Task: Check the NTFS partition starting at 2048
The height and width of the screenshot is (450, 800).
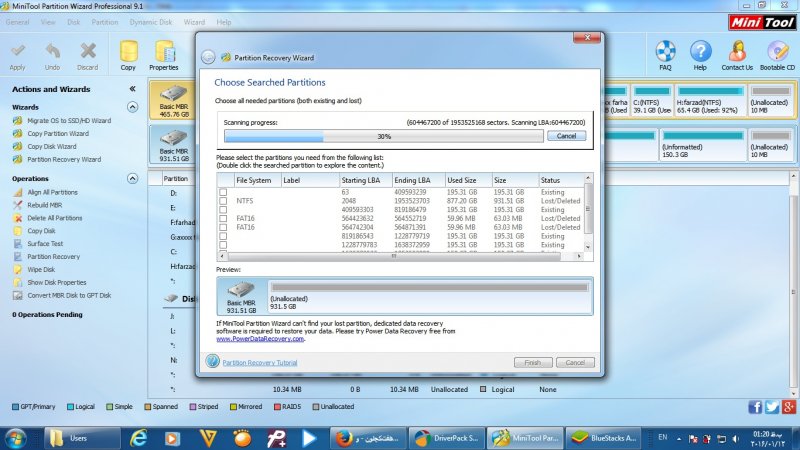Action: coord(223,201)
